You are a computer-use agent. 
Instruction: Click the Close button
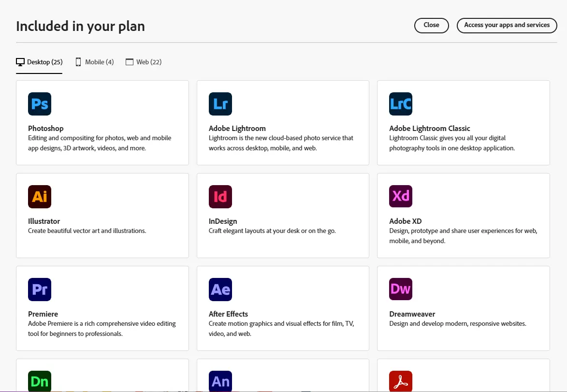tap(431, 25)
